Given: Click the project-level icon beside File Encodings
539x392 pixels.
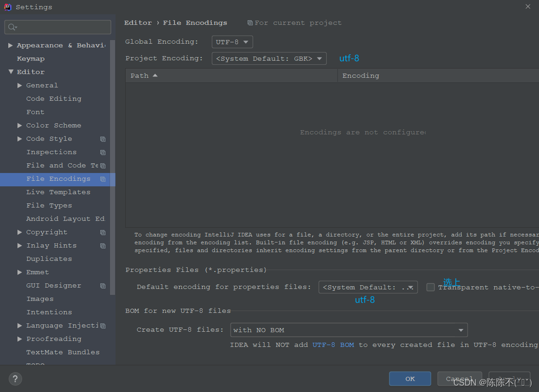Looking at the screenshot, I should point(103,179).
